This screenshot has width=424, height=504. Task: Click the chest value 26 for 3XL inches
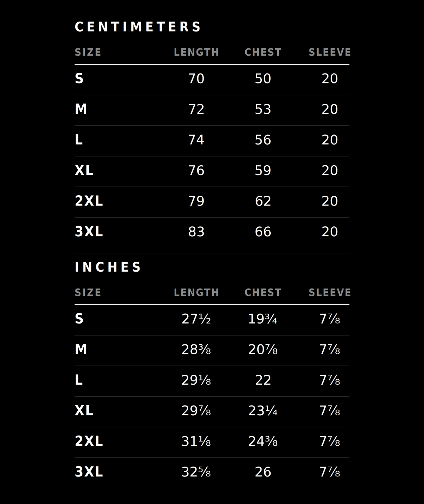click(x=263, y=472)
